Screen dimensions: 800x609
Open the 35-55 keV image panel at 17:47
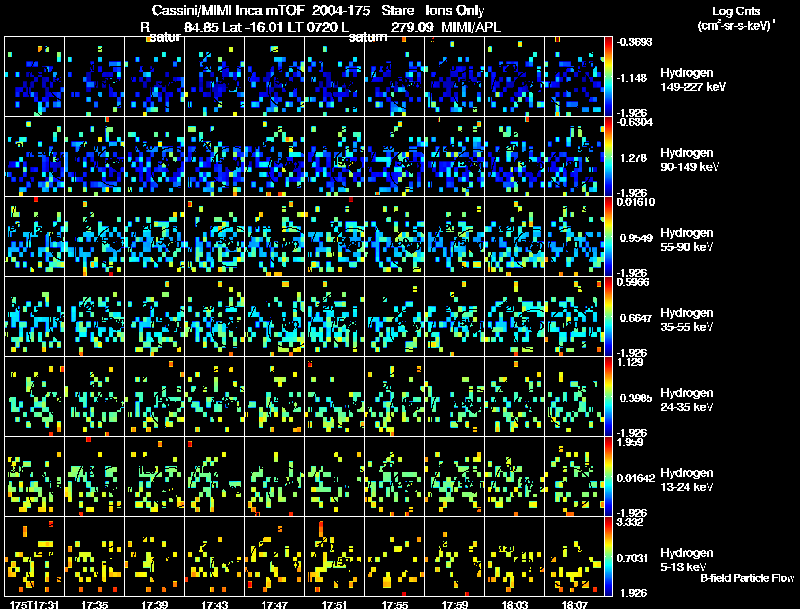274,316
